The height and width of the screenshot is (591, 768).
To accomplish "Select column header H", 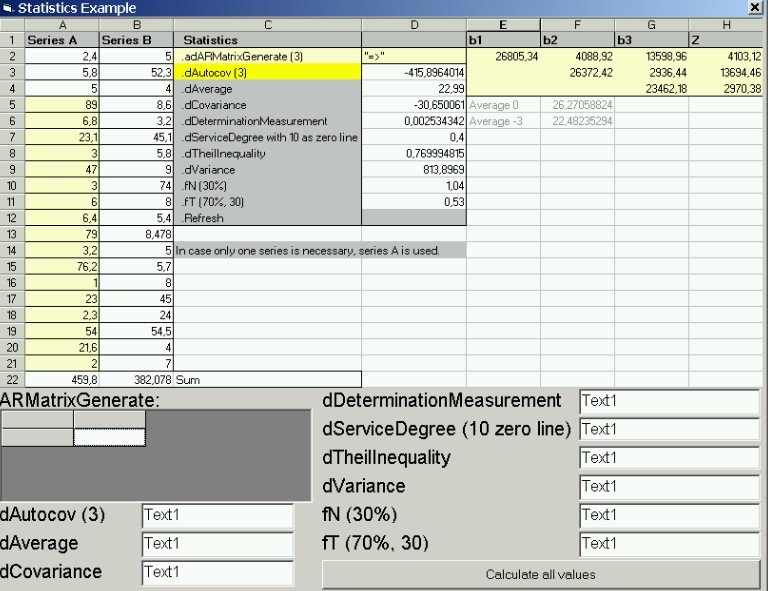I will tap(726, 25).
